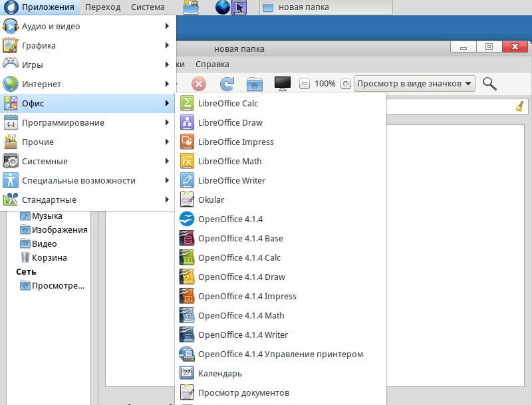Select the Офис category
The image size is (532, 405).
coord(87,104)
